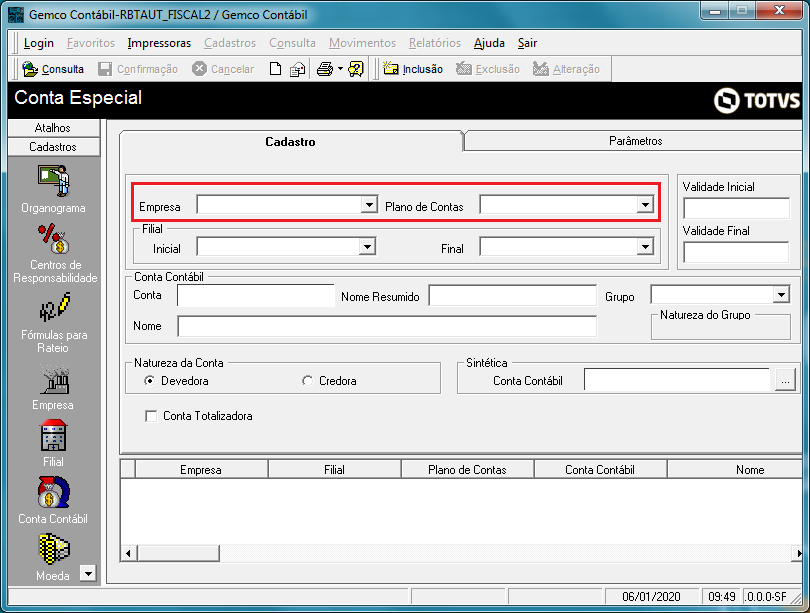Image resolution: width=810 pixels, height=613 pixels.
Task: Click the Plano de Contas column header
Action: [x=468, y=469]
